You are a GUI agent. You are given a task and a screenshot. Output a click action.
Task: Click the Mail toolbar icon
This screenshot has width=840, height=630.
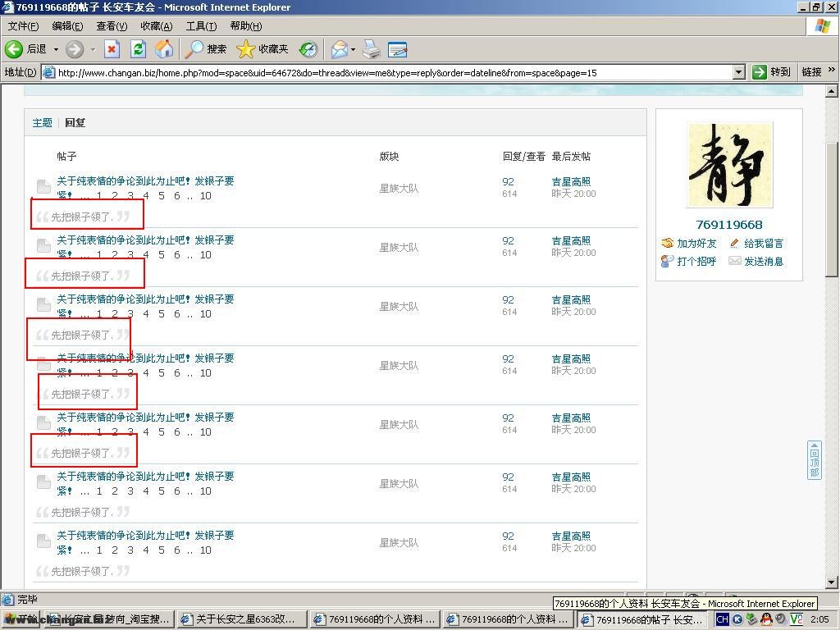click(x=339, y=49)
